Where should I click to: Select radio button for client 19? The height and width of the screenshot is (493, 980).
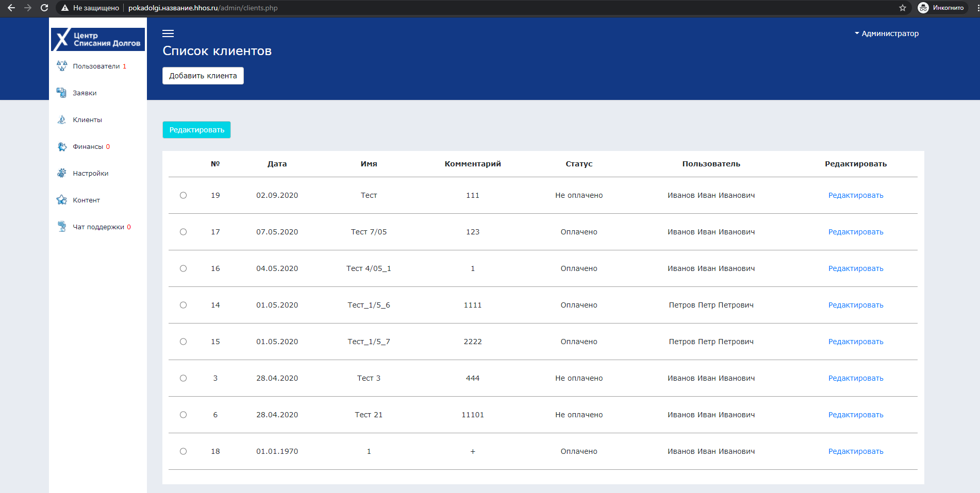[183, 195]
